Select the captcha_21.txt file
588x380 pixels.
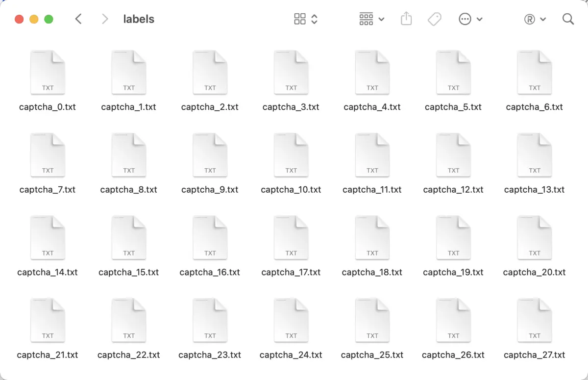coord(48,320)
